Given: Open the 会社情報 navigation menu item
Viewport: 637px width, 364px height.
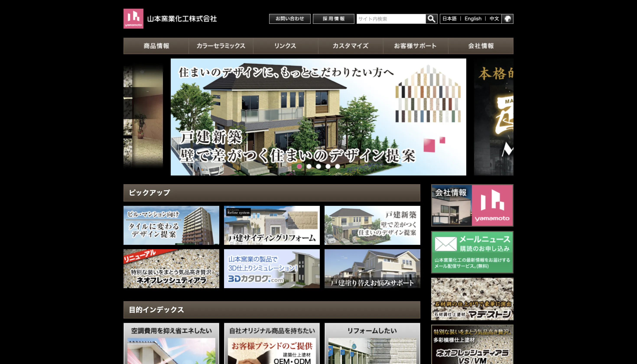Looking at the screenshot, I should tap(481, 46).
